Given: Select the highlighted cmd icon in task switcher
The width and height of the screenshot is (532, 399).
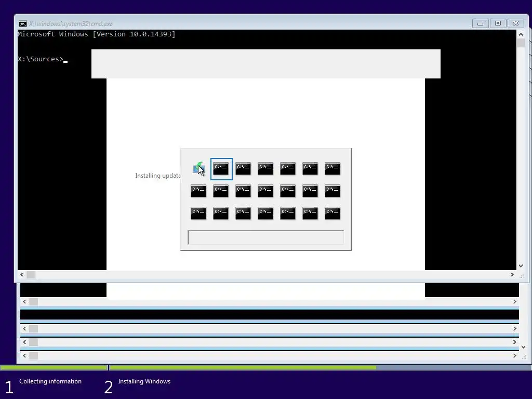Looking at the screenshot, I should coord(221,169).
